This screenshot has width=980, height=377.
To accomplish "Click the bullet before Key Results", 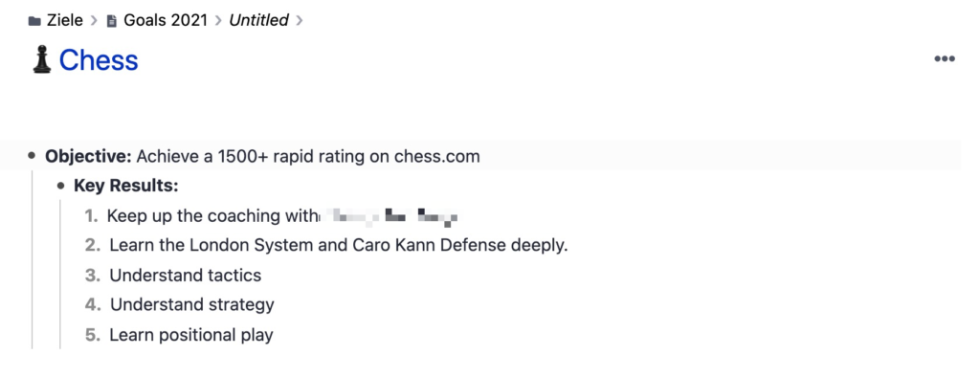I will pyautogui.click(x=60, y=186).
